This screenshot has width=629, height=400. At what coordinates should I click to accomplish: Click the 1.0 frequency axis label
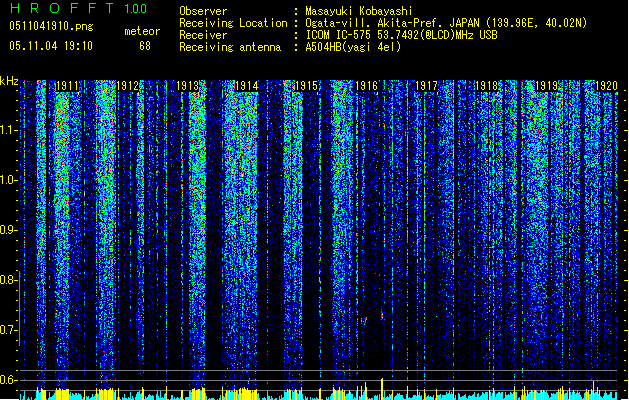[9, 180]
